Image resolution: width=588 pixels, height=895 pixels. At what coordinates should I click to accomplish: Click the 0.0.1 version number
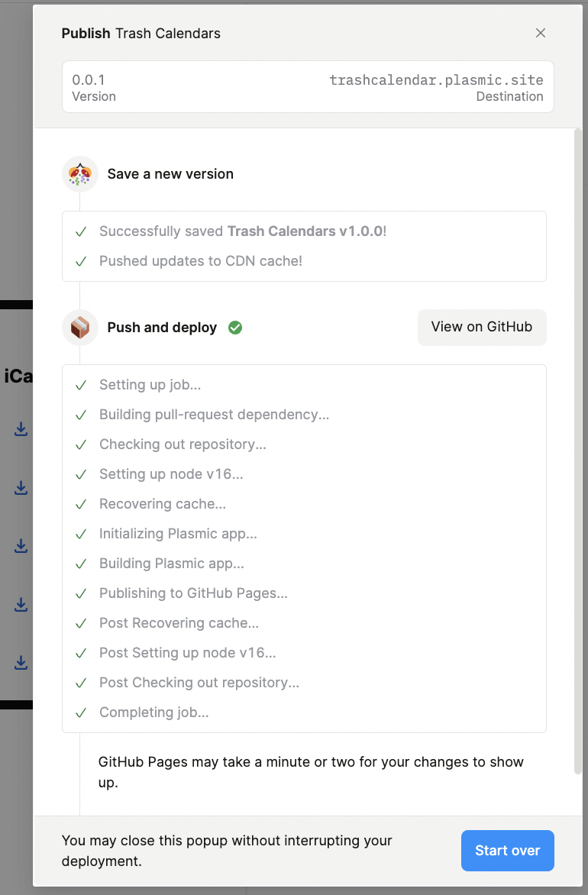89,80
